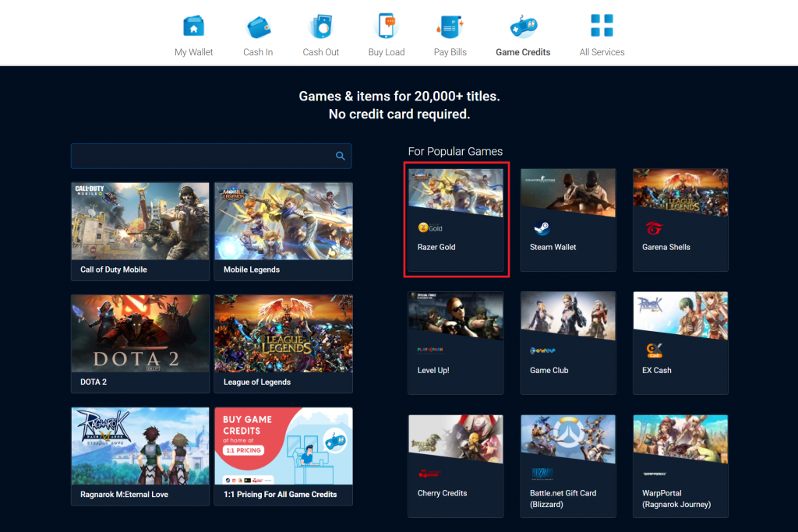Select Battle.net Gift Card (Blizzard) label
Image resolution: width=798 pixels, height=532 pixels.
(x=563, y=499)
